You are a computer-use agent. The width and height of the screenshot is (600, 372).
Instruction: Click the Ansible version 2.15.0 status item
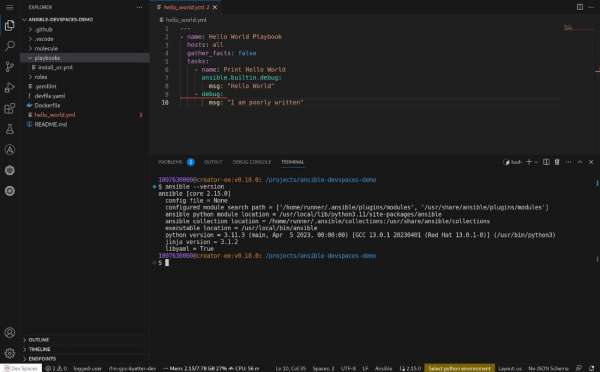click(x=410, y=368)
